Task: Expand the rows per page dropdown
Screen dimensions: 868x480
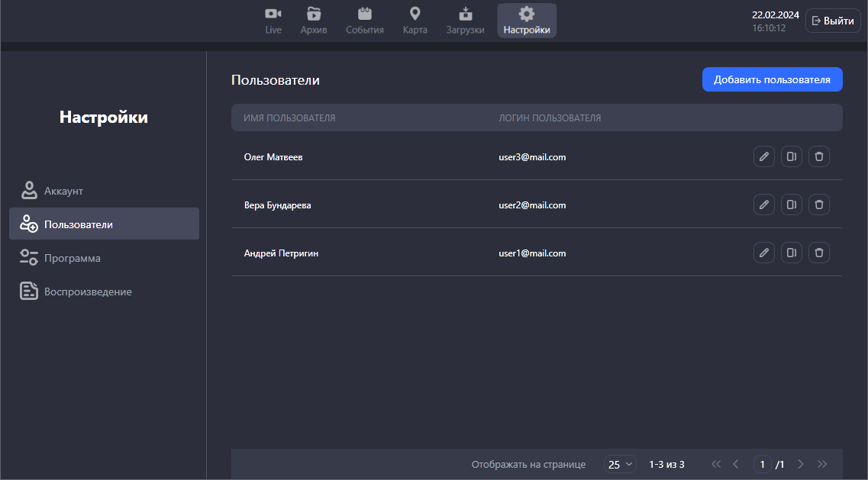Action: [x=620, y=464]
